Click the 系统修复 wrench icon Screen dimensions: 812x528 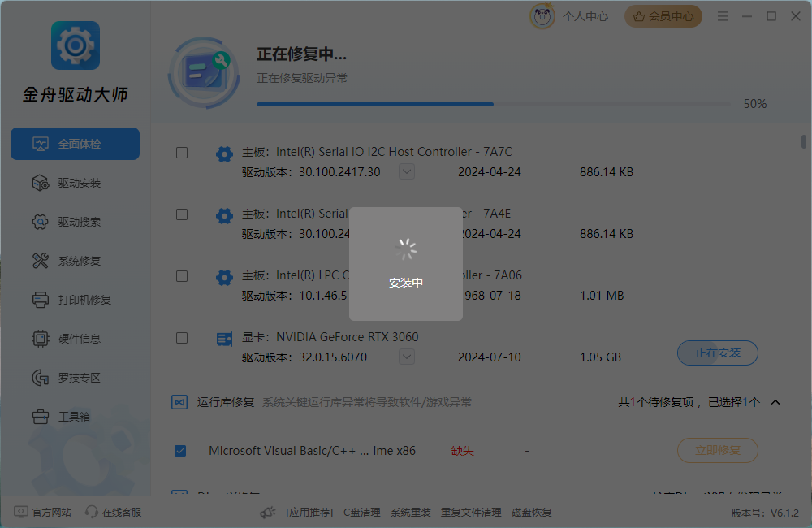tap(41, 261)
